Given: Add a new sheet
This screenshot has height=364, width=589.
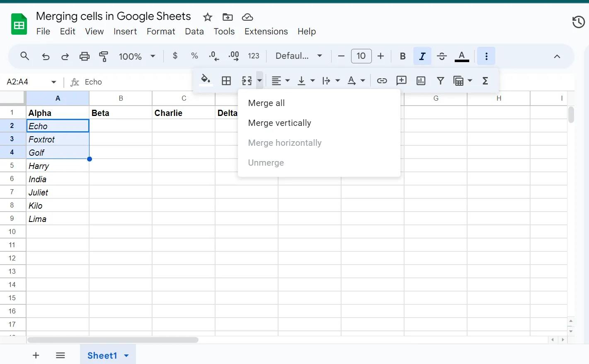Looking at the screenshot, I should 36,355.
